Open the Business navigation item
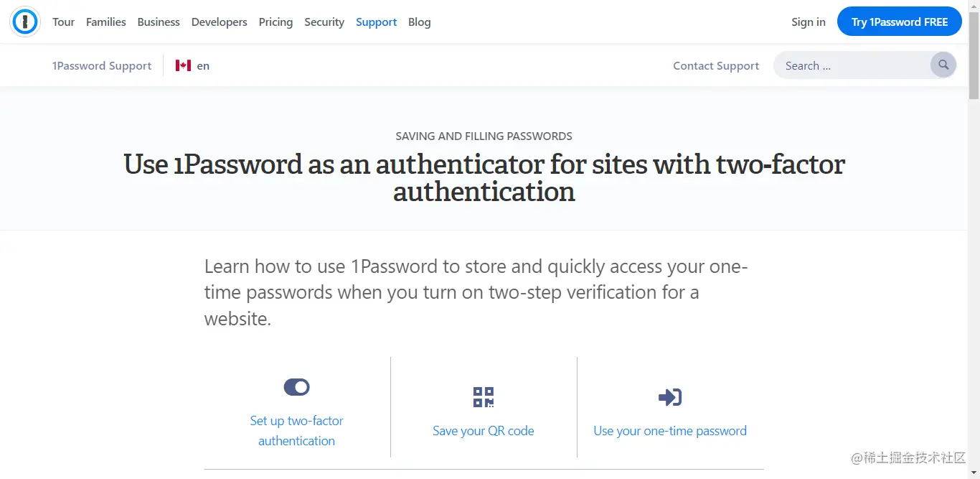 (159, 22)
